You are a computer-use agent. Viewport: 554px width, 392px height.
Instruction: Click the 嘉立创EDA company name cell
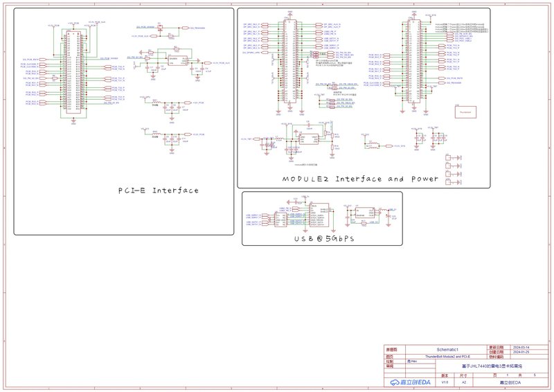pos(510,382)
